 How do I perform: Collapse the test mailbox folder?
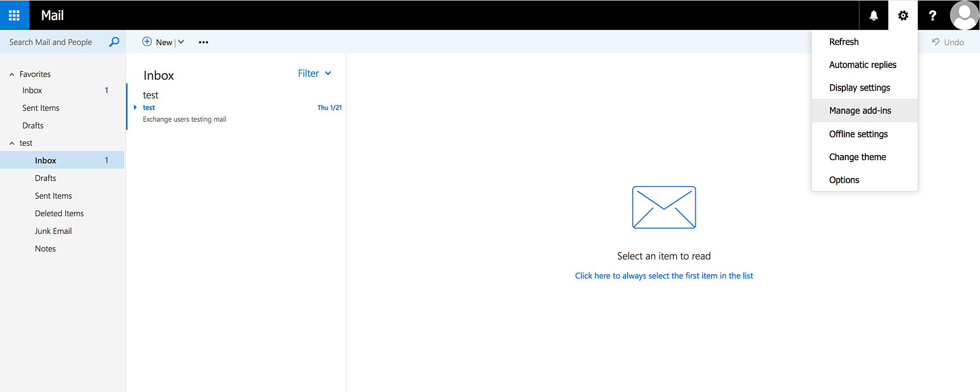point(12,143)
